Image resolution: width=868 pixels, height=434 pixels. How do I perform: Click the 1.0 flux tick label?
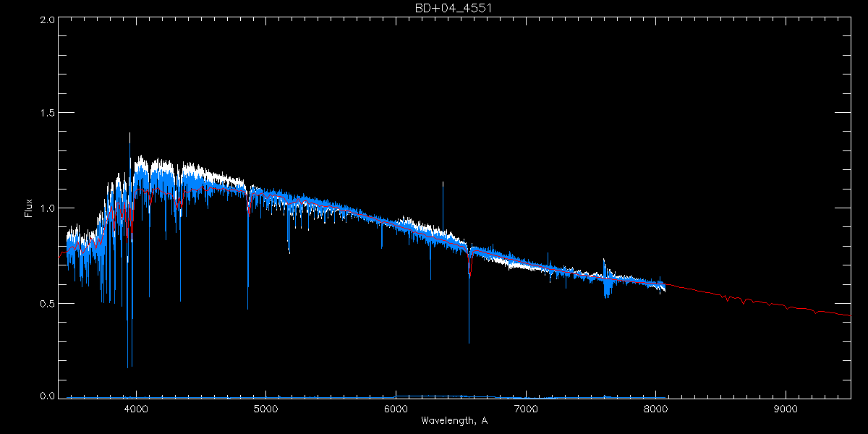click(46, 208)
